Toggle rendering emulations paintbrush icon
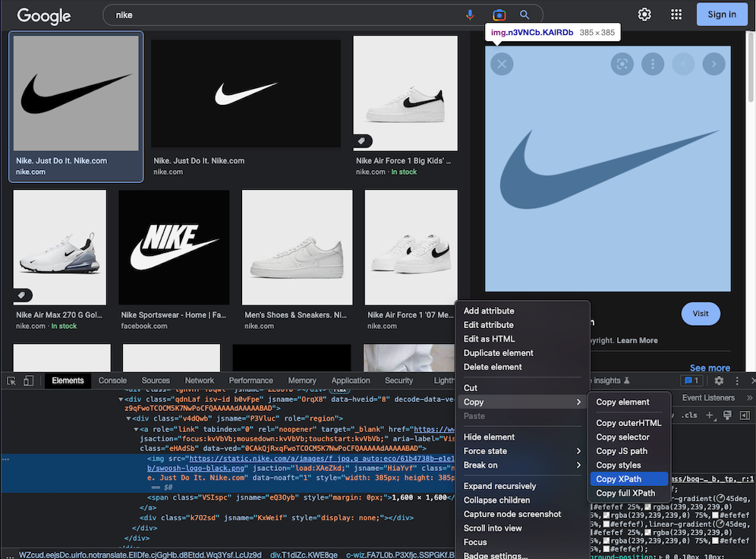This screenshot has height=559, width=756. [x=728, y=415]
